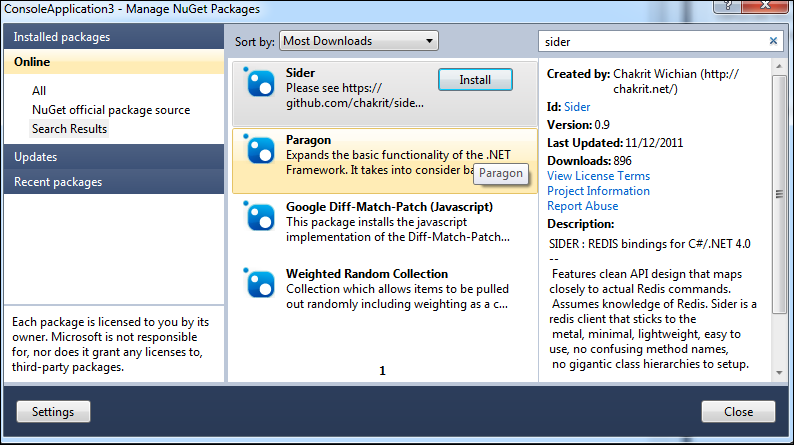Screen dimensions: 794x445
Task: Select All under Online
Action: coord(39,91)
